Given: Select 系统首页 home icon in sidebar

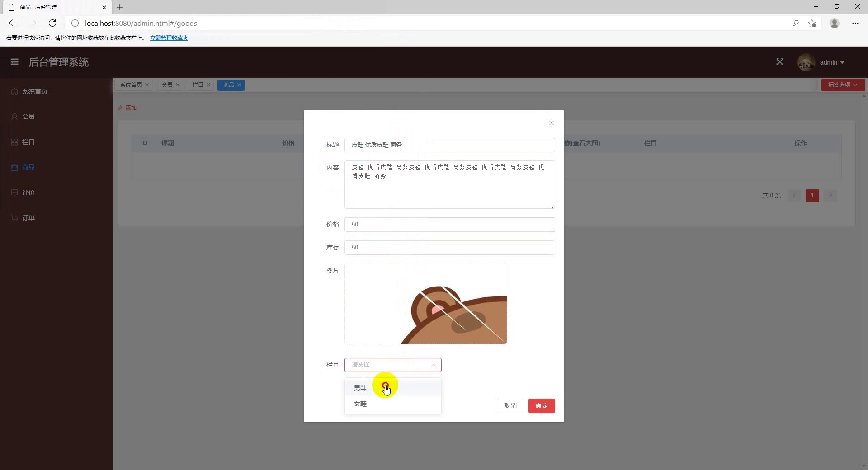Looking at the screenshot, I should coord(14,91).
